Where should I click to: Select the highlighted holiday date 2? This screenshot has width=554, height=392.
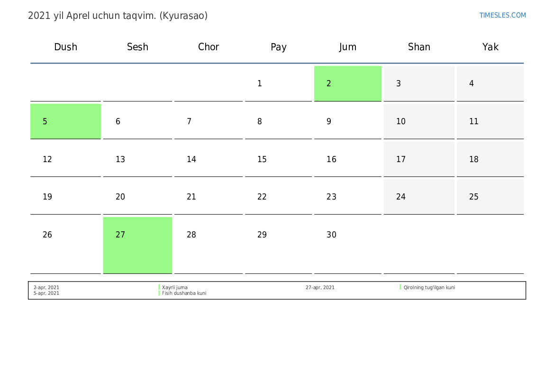[348, 83]
